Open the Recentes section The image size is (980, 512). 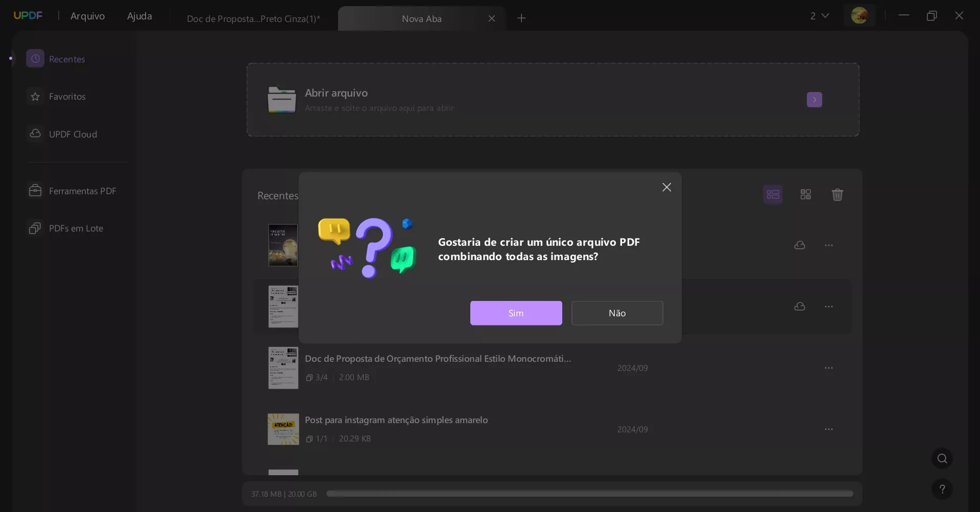67,59
